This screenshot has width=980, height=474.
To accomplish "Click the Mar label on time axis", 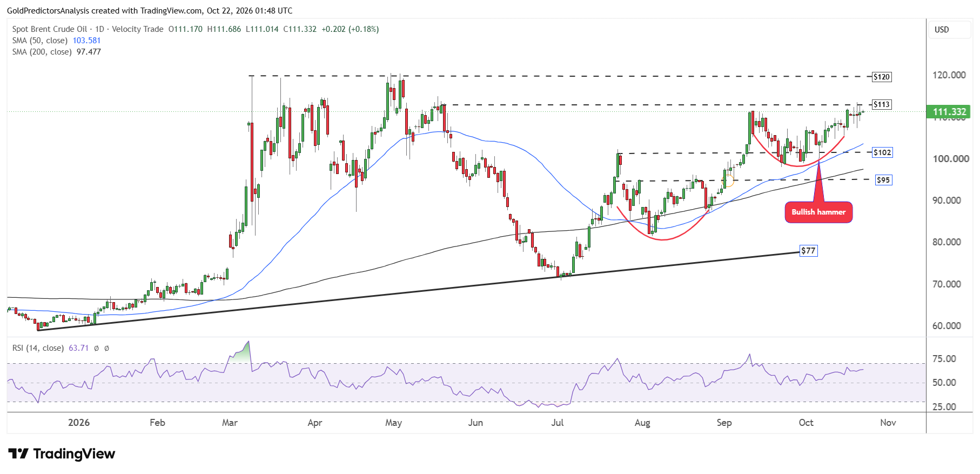I will (x=230, y=423).
